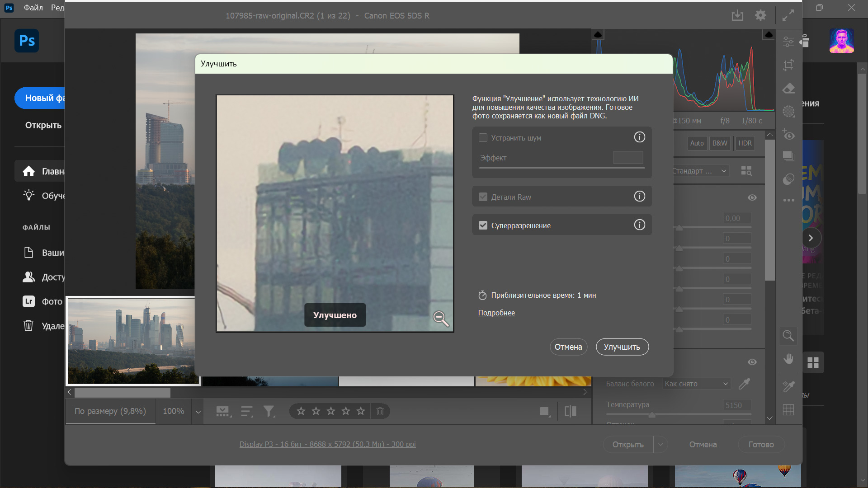The height and width of the screenshot is (488, 868).
Task: Adjust the Denoise amount slider
Action: [562, 168]
